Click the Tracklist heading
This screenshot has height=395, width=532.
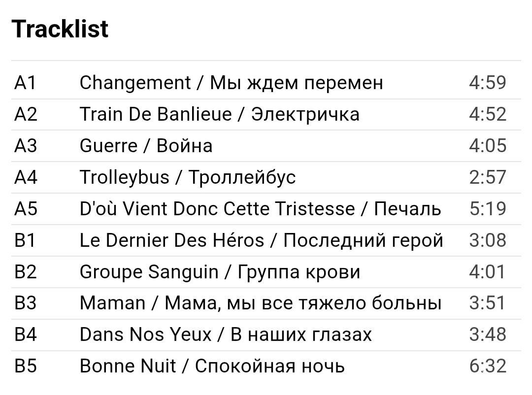click(x=60, y=29)
